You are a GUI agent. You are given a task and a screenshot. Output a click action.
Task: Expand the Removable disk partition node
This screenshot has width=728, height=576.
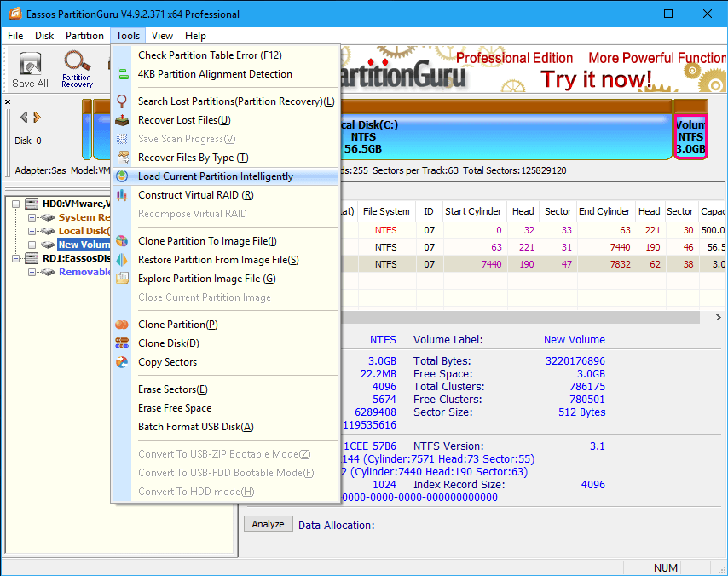[x=32, y=272]
